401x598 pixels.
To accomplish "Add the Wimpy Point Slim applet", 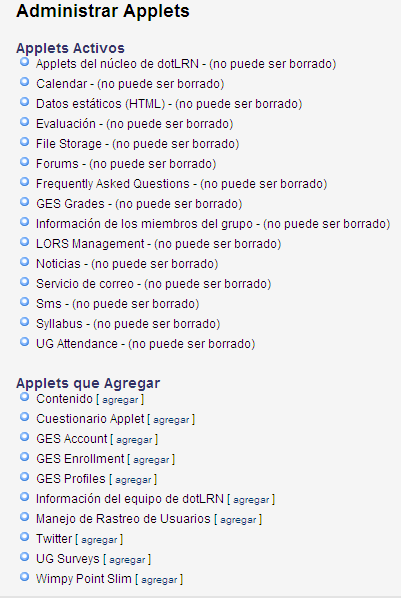I will coord(159,580).
